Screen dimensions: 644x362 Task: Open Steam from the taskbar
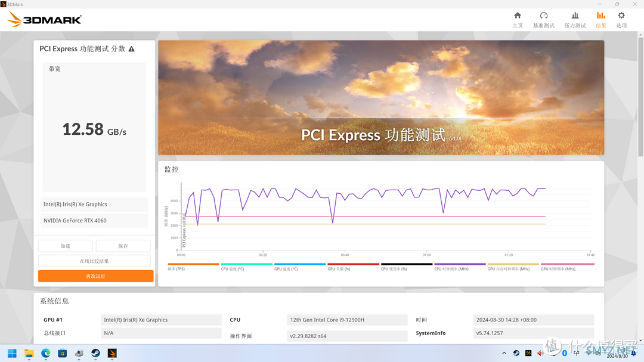(x=95, y=354)
